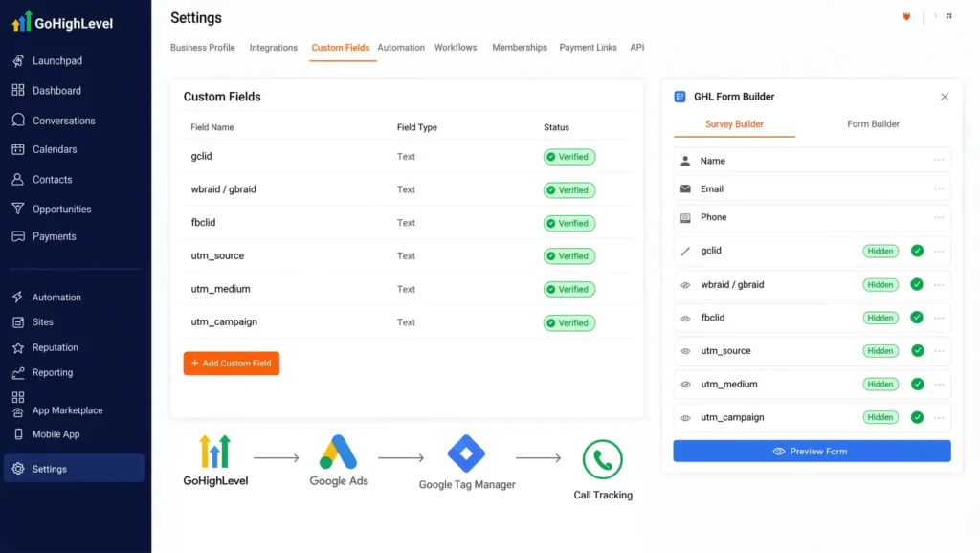980x553 pixels.
Task: Toggle visibility eye for fbclid field
Action: click(x=685, y=318)
